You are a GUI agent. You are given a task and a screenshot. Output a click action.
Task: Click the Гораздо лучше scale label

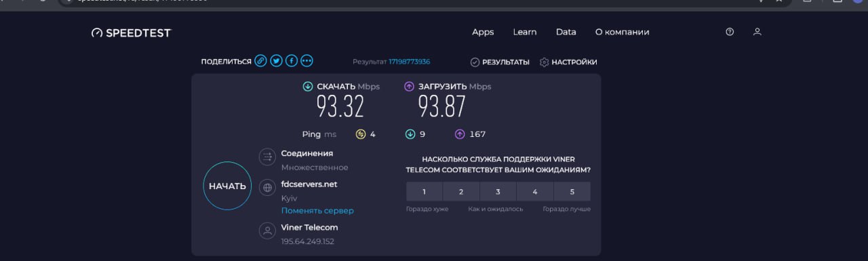coord(567,209)
